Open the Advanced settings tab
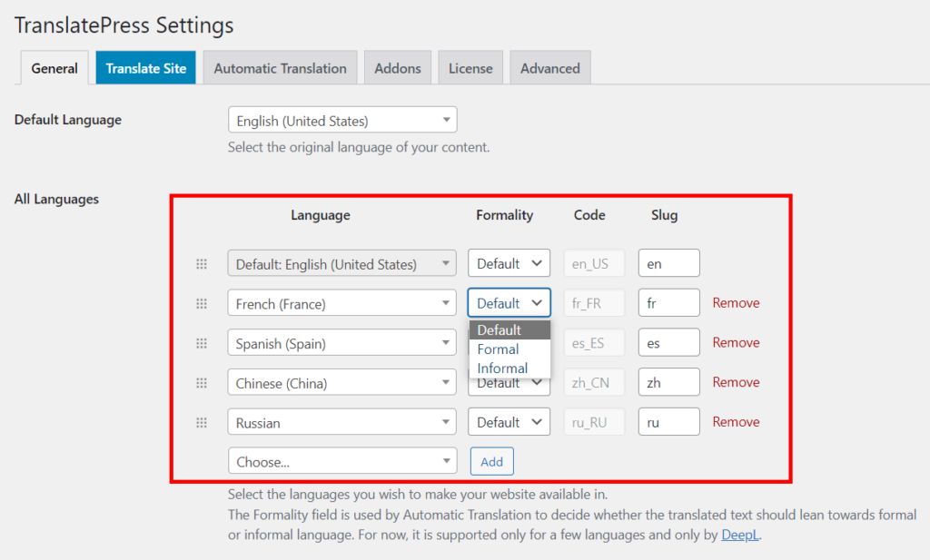 (x=549, y=67)
